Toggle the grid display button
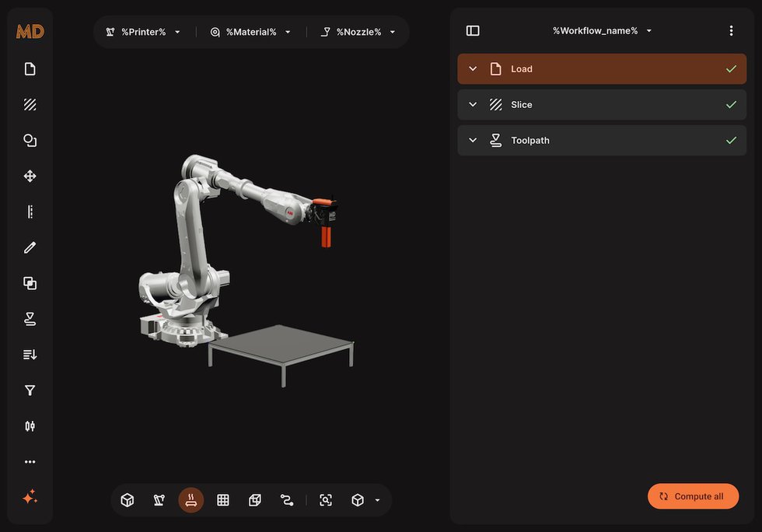 pyautogui.click(x=223, y=500)
